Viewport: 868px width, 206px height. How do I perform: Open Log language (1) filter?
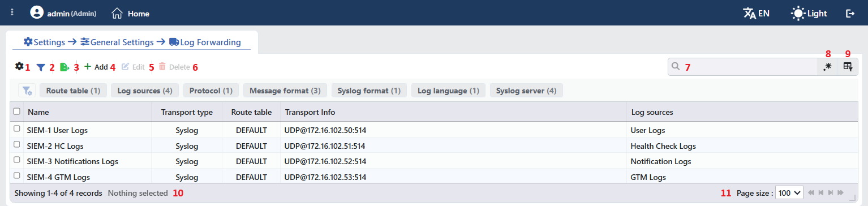(x=449, y=91)
